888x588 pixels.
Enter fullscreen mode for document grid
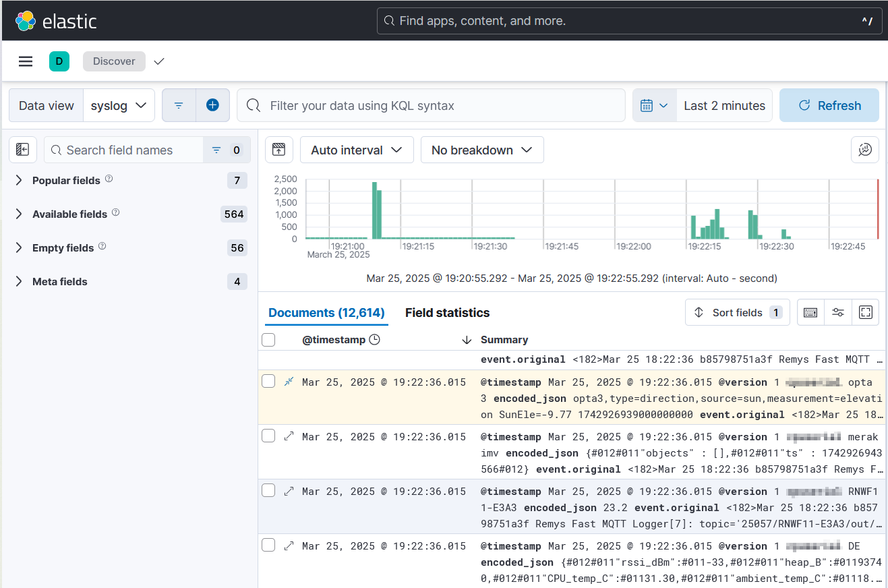click(866, 312)
